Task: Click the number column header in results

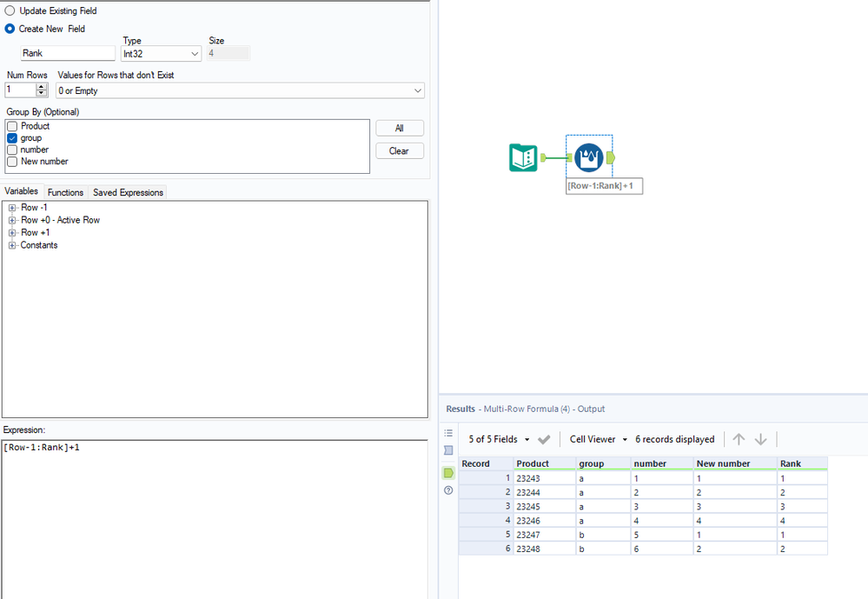Action: (662, 463)
